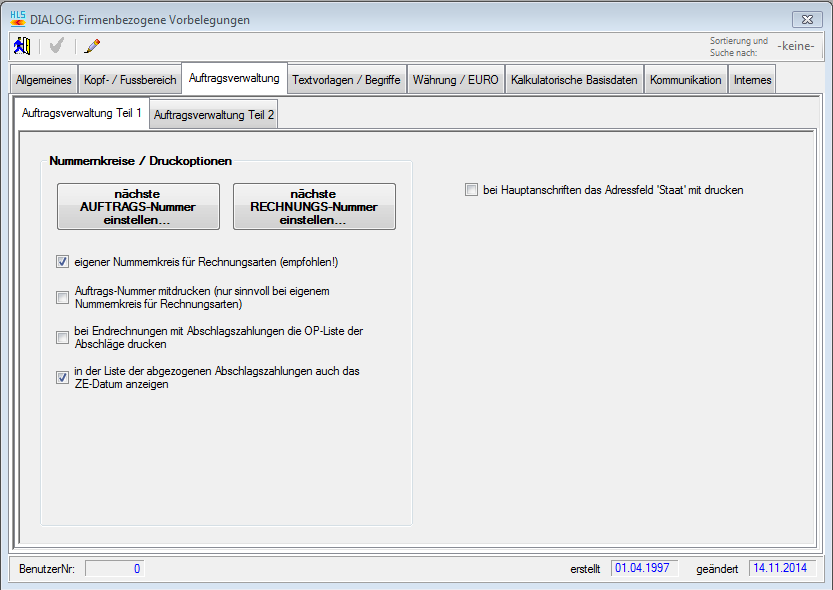Switch to Auftragsverwaltung Teil 2 subtab

click(214, 116)
